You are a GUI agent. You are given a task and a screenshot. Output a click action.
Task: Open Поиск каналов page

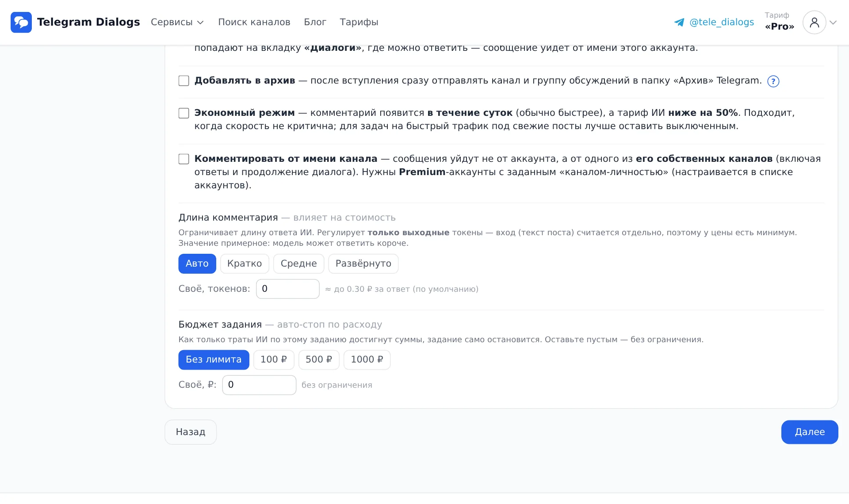[x=254, y=22]
